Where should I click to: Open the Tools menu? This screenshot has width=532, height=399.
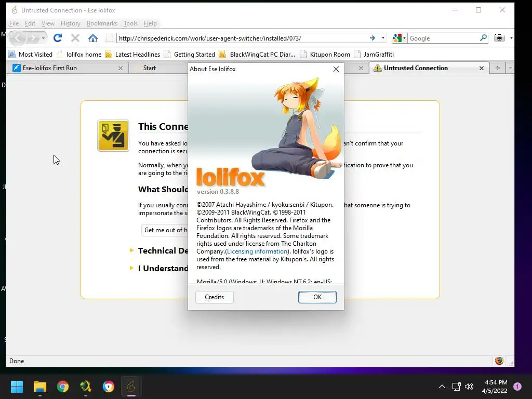[130, 23]
